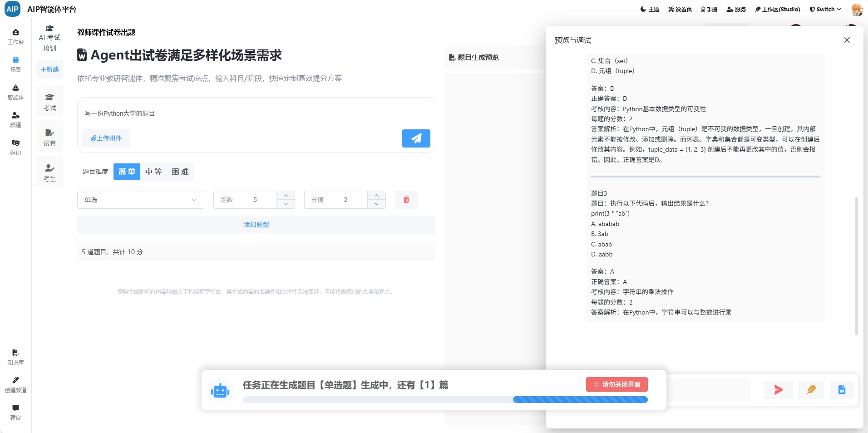Click the red send arrow in preview panel

[x=778, y=390]
